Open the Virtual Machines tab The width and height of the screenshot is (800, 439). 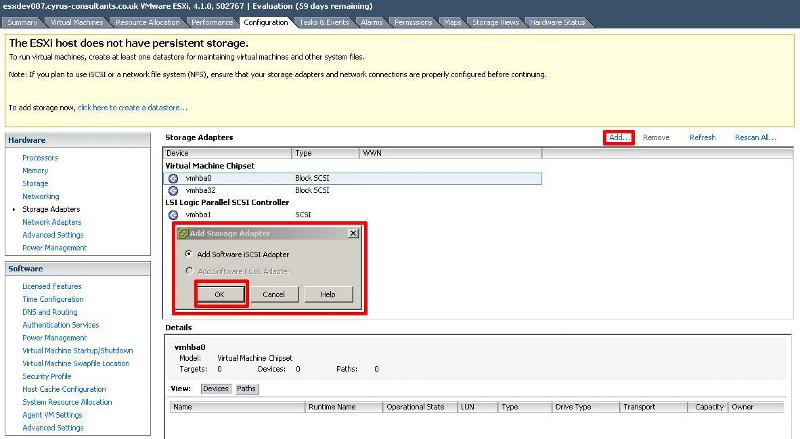click(x=77, y=22)
